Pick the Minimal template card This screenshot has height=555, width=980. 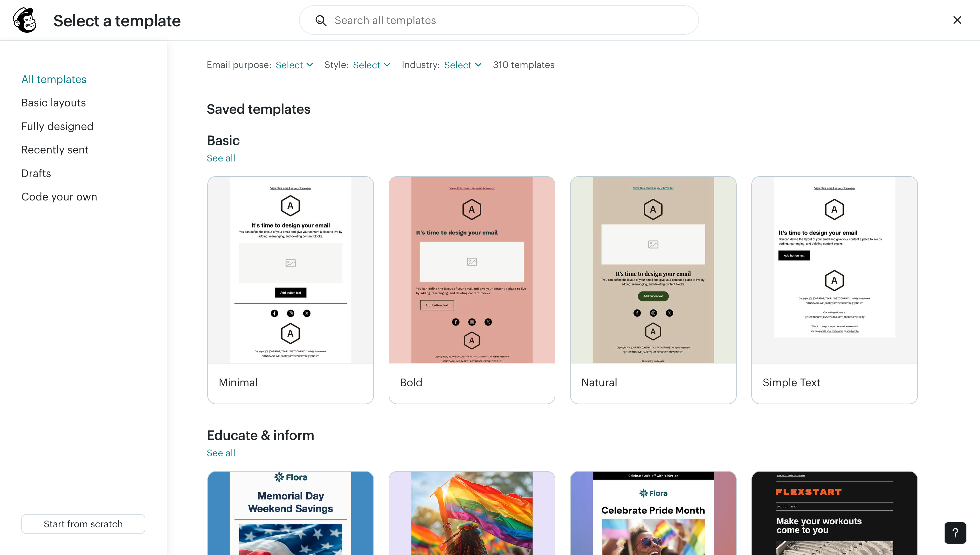point(290,290)
